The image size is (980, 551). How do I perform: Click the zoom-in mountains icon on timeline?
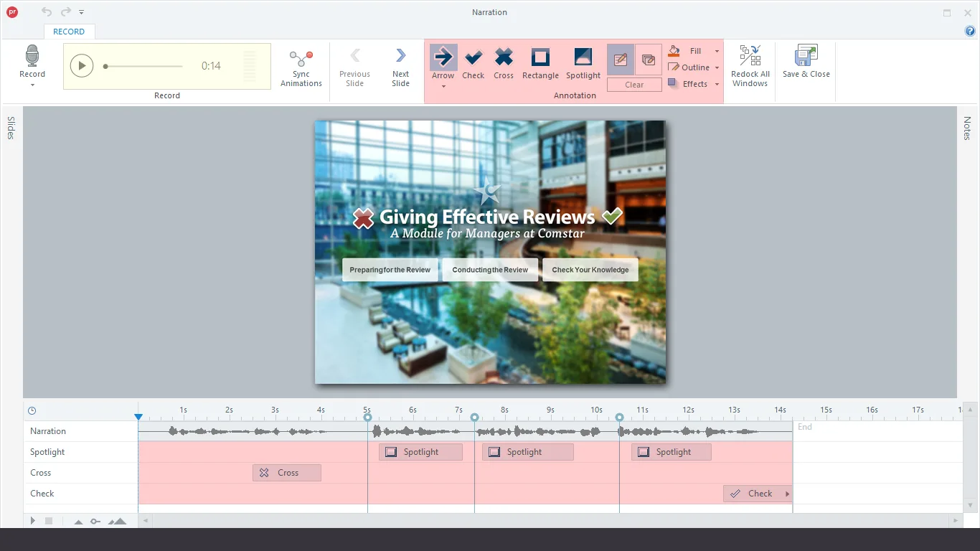[x=118, y=522]
